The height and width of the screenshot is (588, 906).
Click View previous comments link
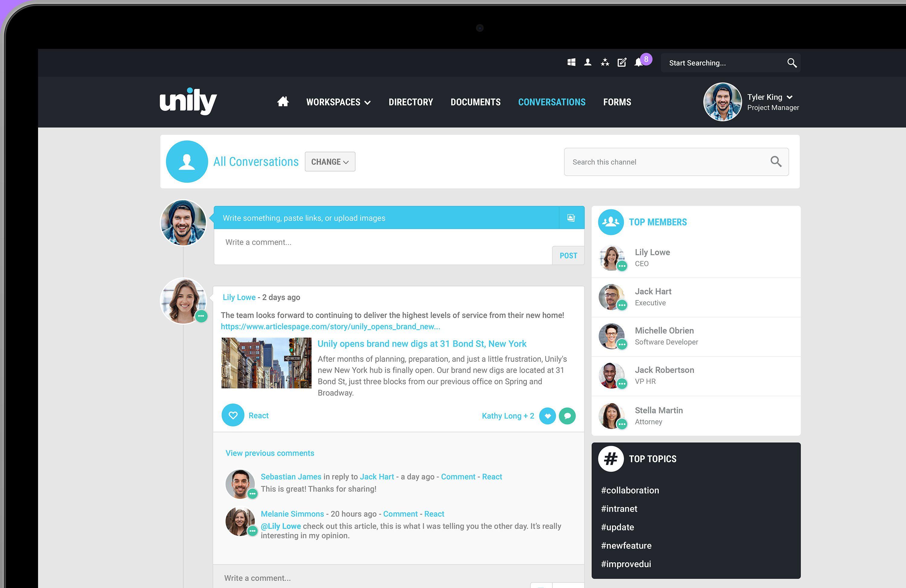point(270,453)
